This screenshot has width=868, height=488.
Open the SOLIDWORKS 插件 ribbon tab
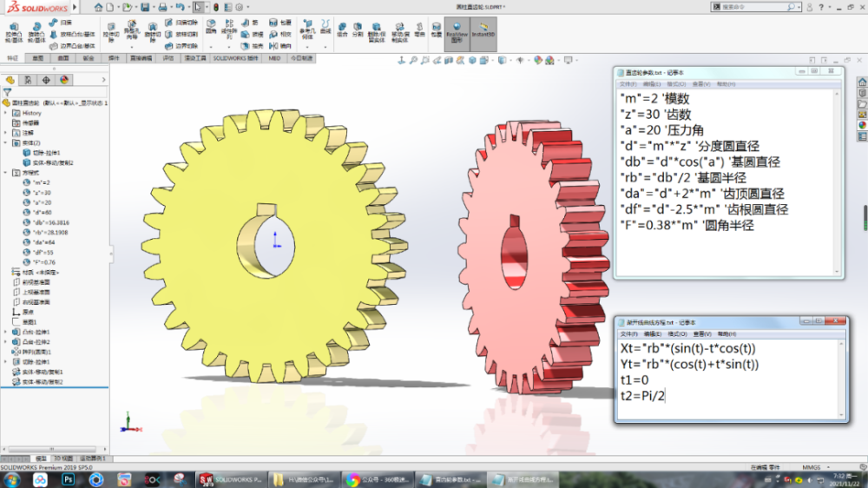pyautogui.click(x=236, y=58)
